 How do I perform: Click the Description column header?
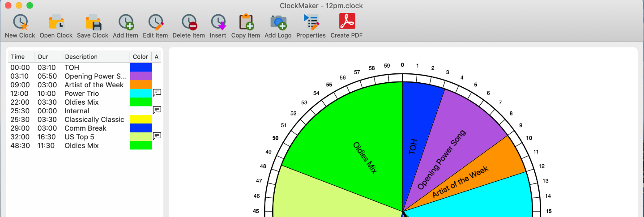point(96,57)
